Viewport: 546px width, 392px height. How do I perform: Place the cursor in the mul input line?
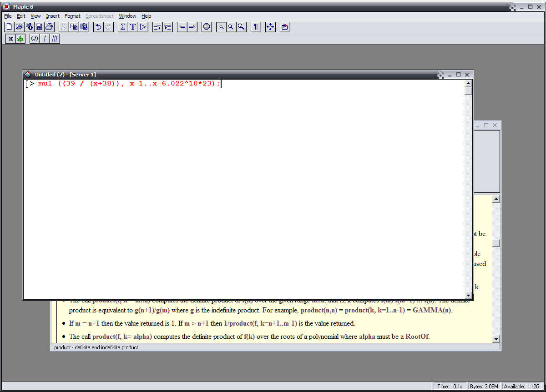pos(129,84)
